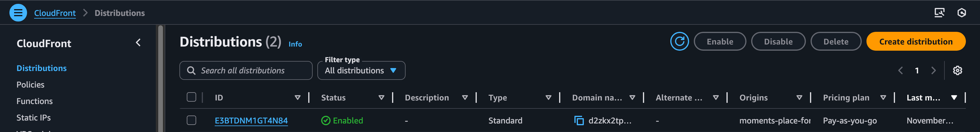980x132 pixels.
Task: Go to next page of distributions
Action: (x=933, y=71)
